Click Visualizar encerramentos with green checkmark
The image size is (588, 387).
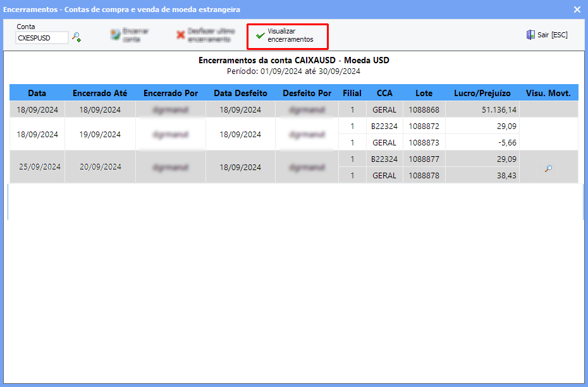[287, 36]
